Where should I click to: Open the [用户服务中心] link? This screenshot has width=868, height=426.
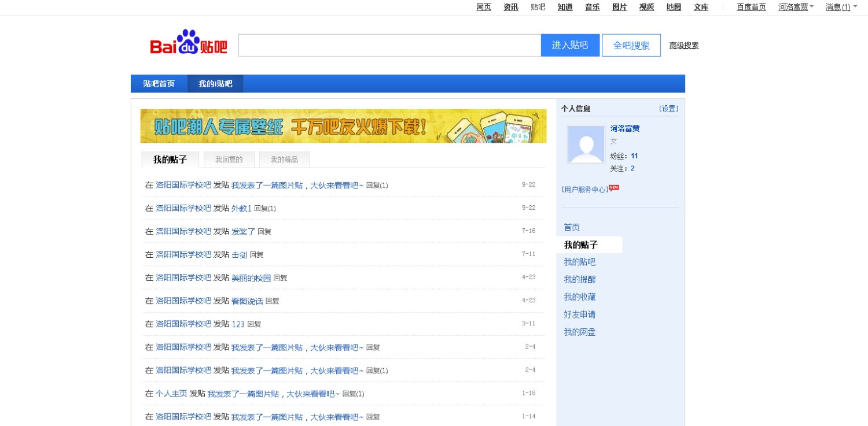pyautogui.click(x=585, y=189)
